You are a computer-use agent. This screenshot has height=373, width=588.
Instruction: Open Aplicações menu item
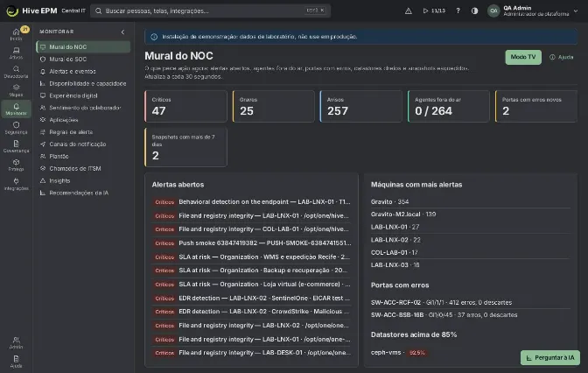click(x=83, y=120)
